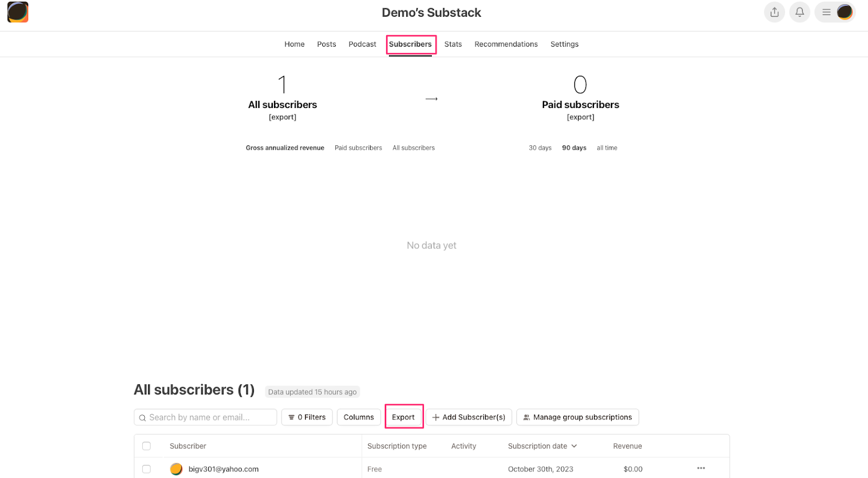Check the box for bigv301@yahoo.com
The width and height of the screenshot is (868, 478).
click(x=146, y=469)
